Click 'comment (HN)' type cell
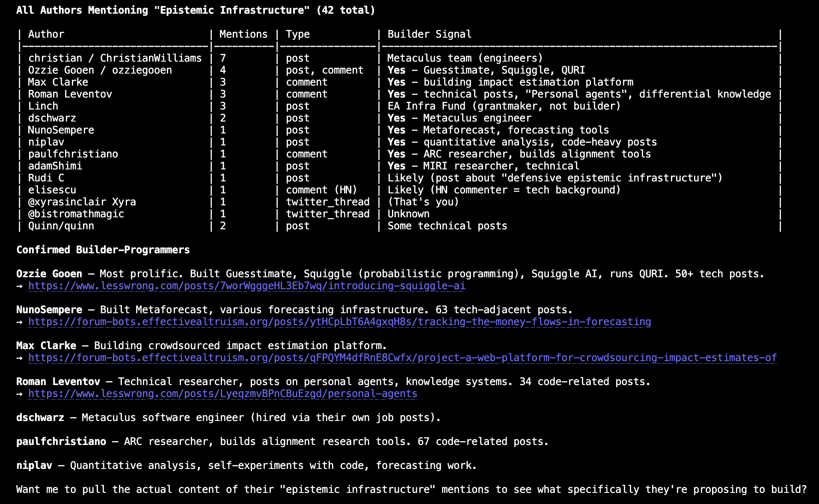This screenshot has width=819, height=504. (x=322, y=190)
